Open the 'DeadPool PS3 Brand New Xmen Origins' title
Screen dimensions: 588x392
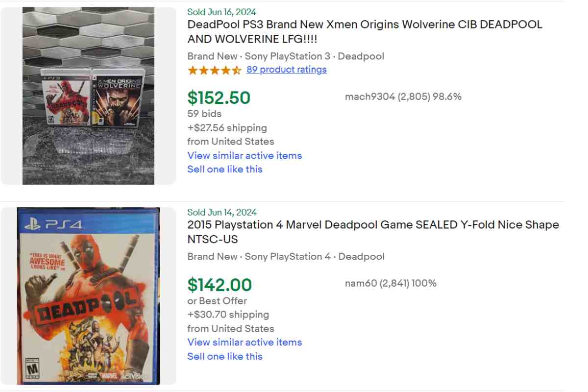[365, 31]
